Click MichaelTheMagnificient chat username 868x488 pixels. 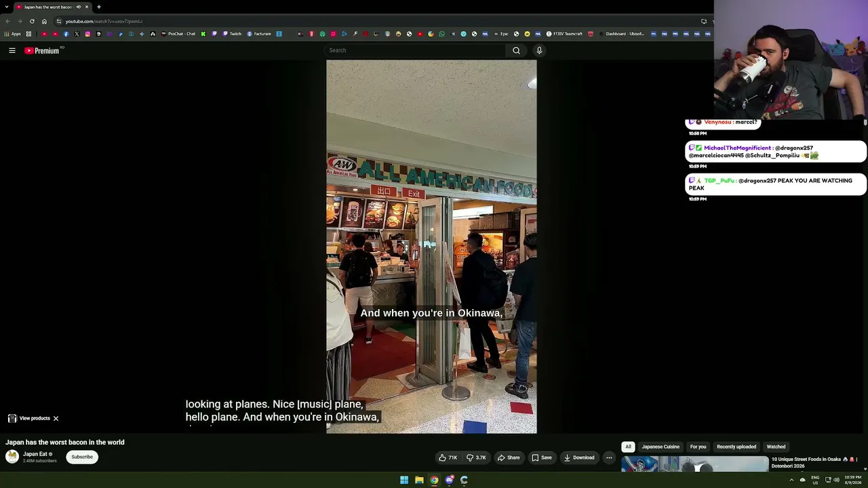coord(737,148)
